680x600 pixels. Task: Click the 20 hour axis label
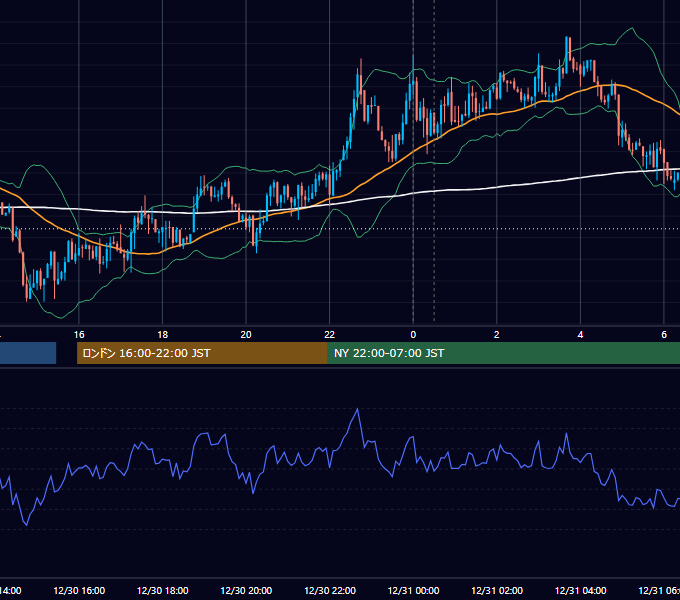(246, 335)
